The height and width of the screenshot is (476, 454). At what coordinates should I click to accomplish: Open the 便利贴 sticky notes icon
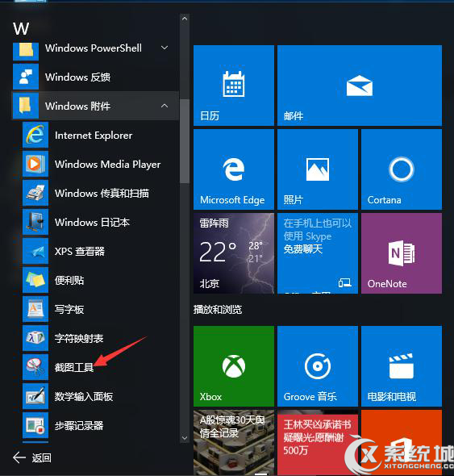click(x=35, y=280)
